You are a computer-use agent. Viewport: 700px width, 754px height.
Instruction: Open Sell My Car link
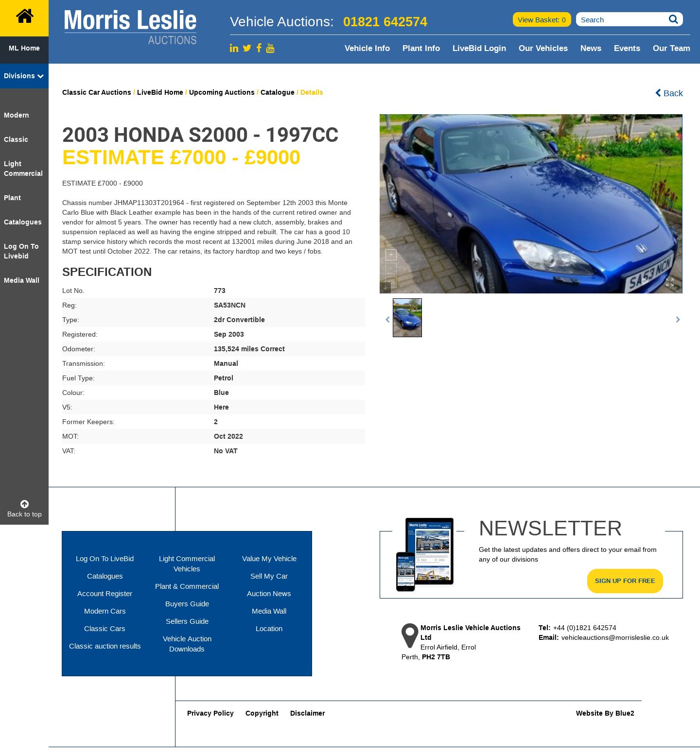coord(269,576)
